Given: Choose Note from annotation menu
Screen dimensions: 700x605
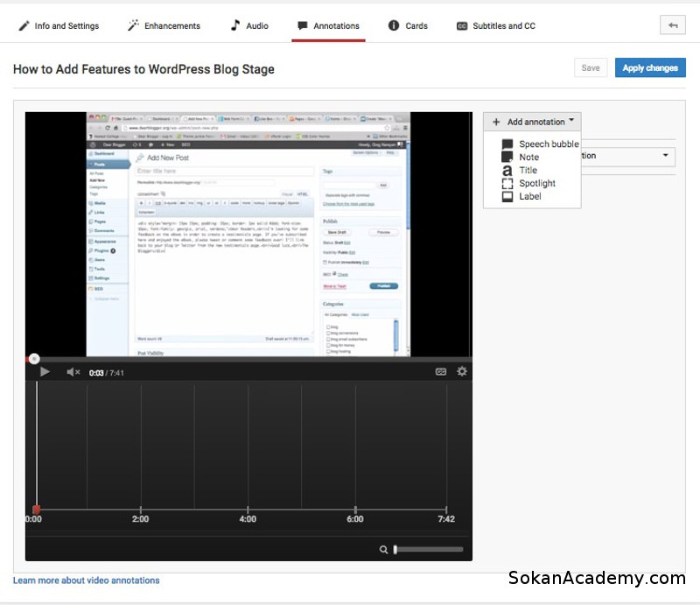Looking at the screenshot, I should (520, 157).
